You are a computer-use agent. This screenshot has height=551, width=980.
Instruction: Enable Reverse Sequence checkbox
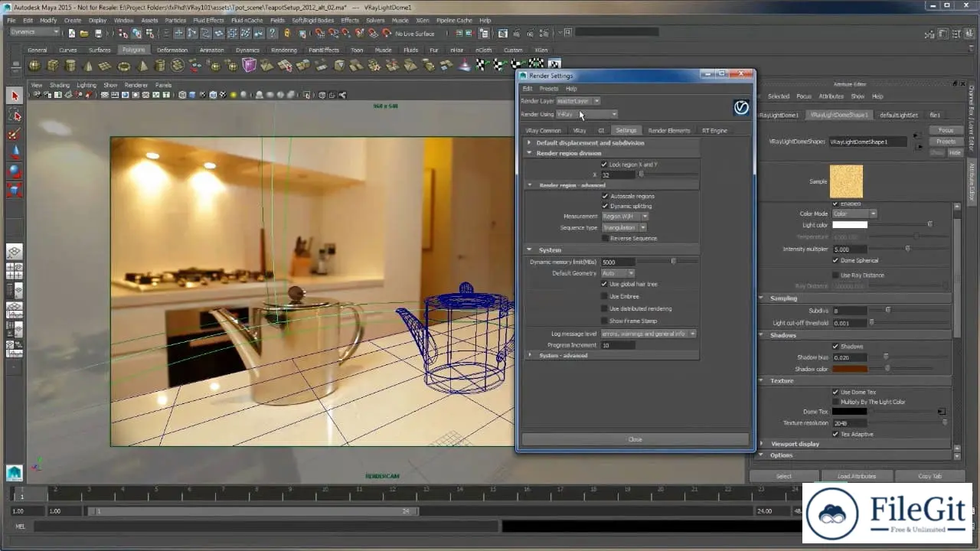(605, 238)
